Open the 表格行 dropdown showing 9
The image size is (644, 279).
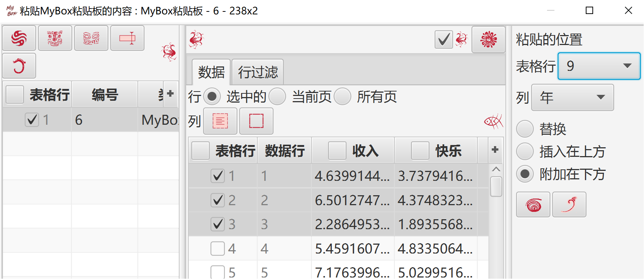pos(599,66)
